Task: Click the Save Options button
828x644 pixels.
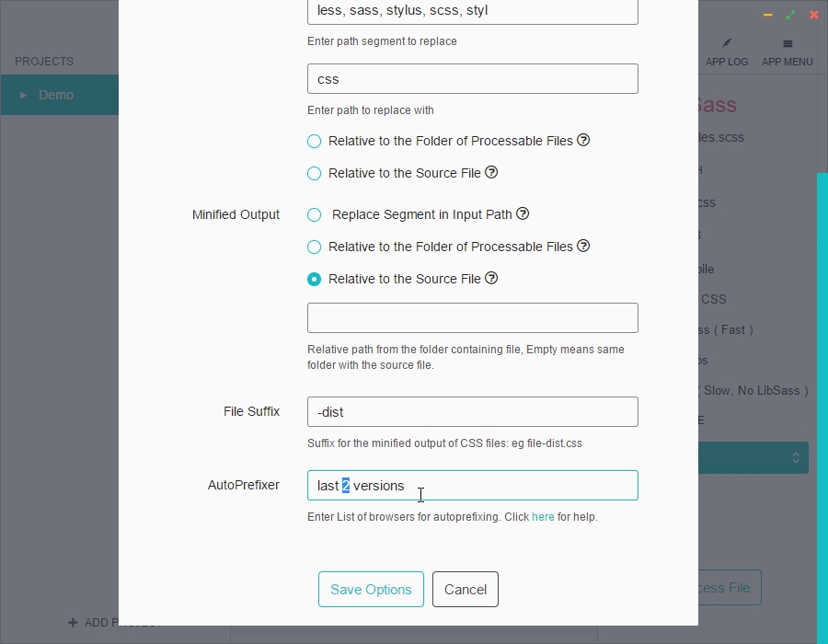Action: point(371,590)
